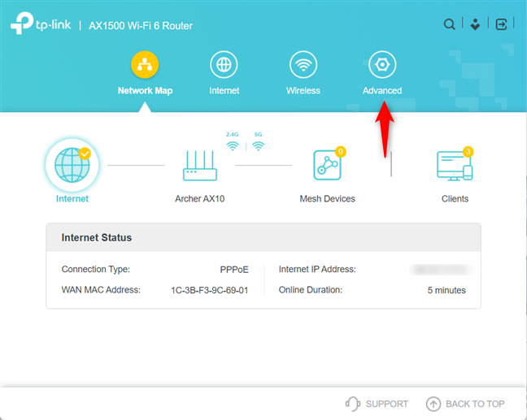Image resolution: width=527 pixels, height=420 pixels.
Task: Click the firmware update download icon
Action: pos(475,24)
